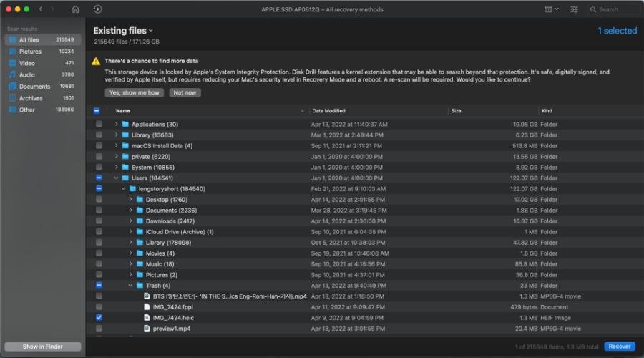Click Yes, show me how button
The height and width of the screenshot is (358, 644).
tap(135, 92)
